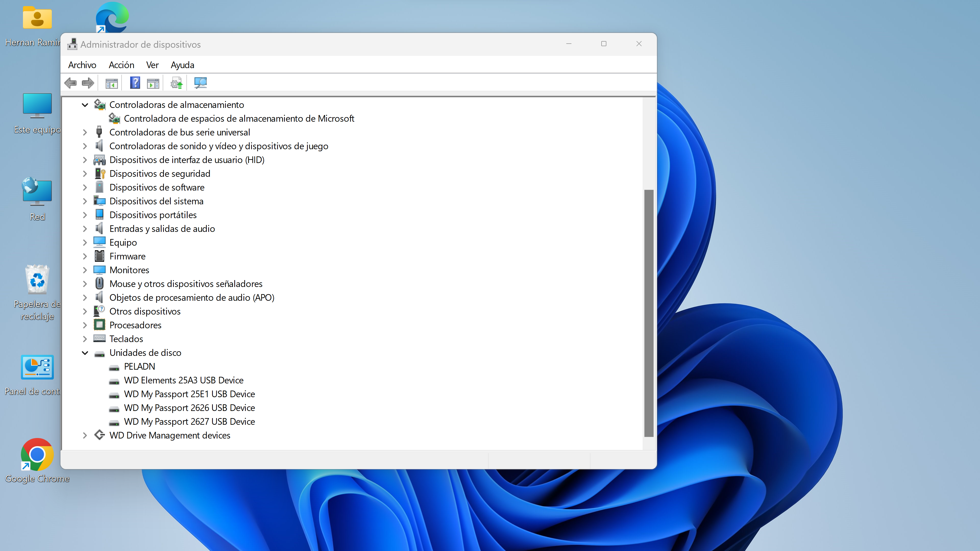Click the speaker icon beside Controladoras de sonido
Image resolution: width=980 pixels, height=551 pixels.
click(x=99, y=146)
